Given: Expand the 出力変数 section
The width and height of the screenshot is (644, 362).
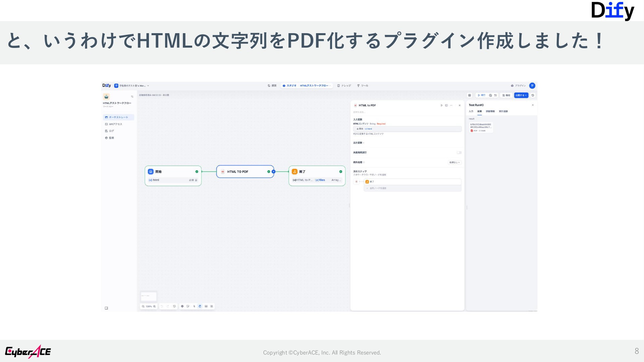Looking at the screenshot, I should (x=359, y=143).
